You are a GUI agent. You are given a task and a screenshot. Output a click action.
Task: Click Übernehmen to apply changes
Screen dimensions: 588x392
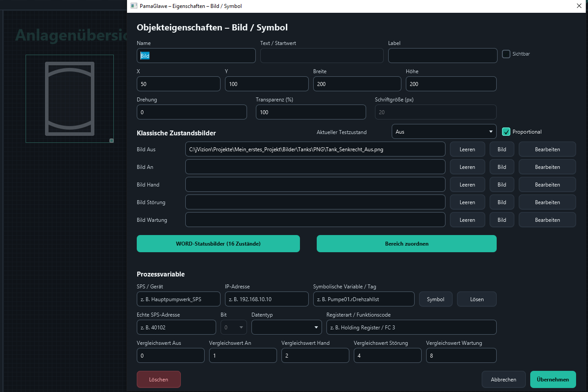point(553,379)
